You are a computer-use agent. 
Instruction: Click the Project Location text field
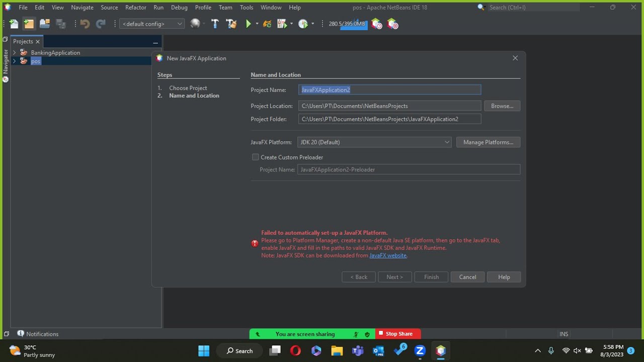[389, 106]
